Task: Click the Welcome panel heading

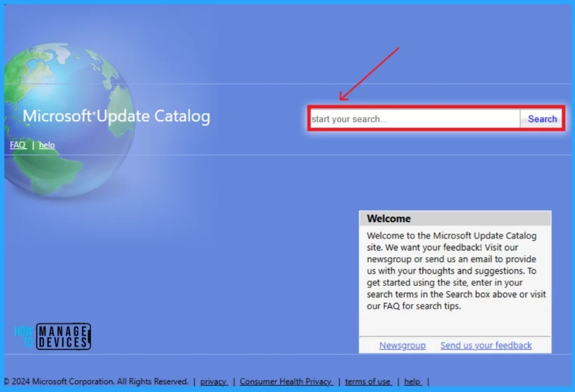Action: point(389,218)
